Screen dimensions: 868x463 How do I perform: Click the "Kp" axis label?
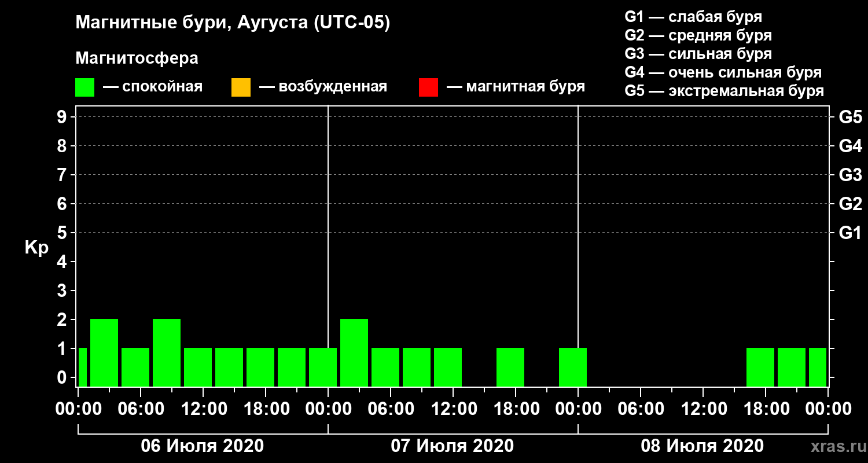coord(36,248)
